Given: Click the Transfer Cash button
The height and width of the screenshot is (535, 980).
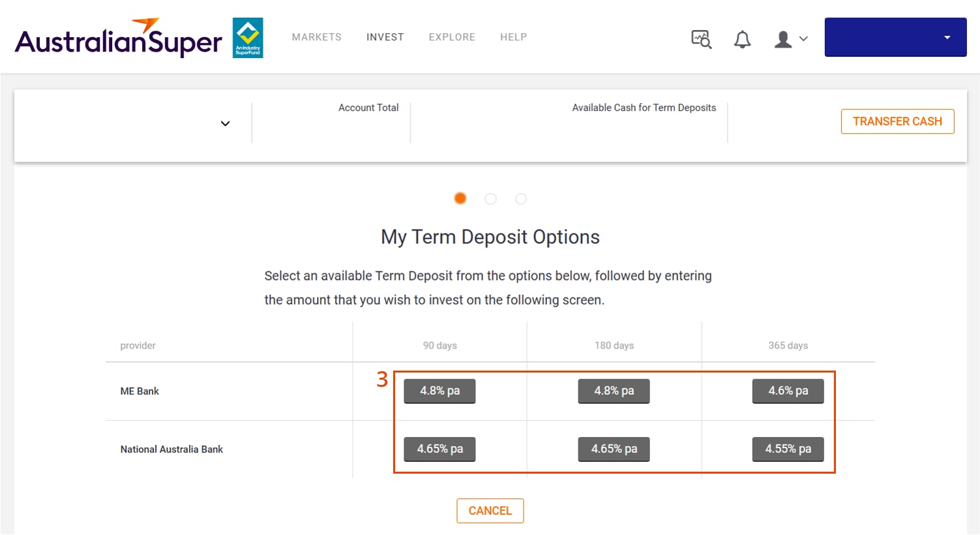Looking at the screenshot, I should tap(897, 121).
